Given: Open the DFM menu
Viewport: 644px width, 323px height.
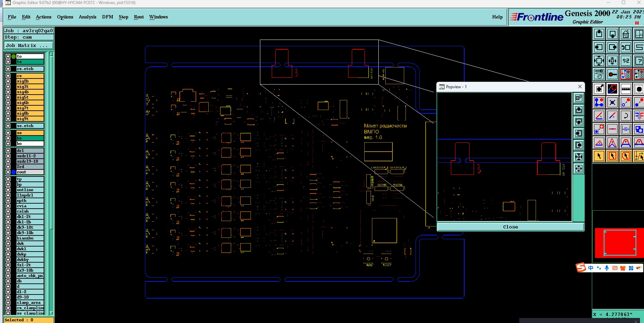Looking at the screenshot, I should (108, 17).
